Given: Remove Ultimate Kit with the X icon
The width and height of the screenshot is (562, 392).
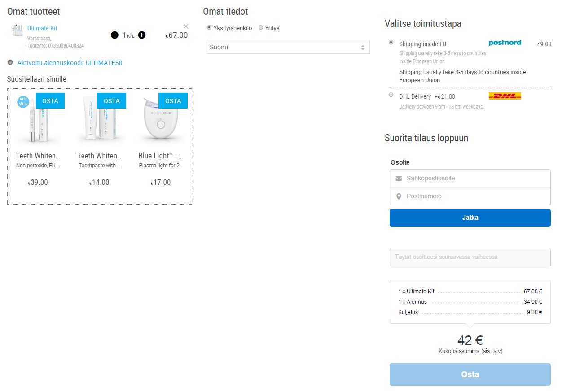Looking at the screenshot, I should tap(186, 26).
